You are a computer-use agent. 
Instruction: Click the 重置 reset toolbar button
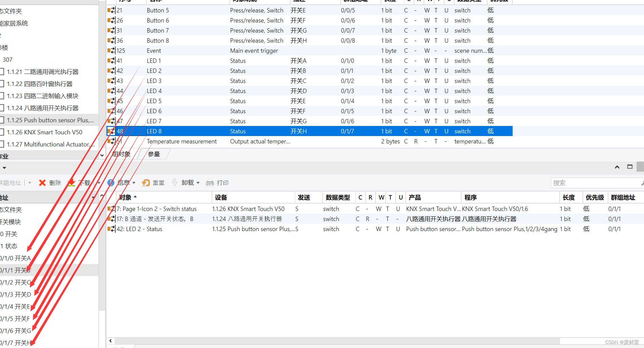[x=153, y=183]
